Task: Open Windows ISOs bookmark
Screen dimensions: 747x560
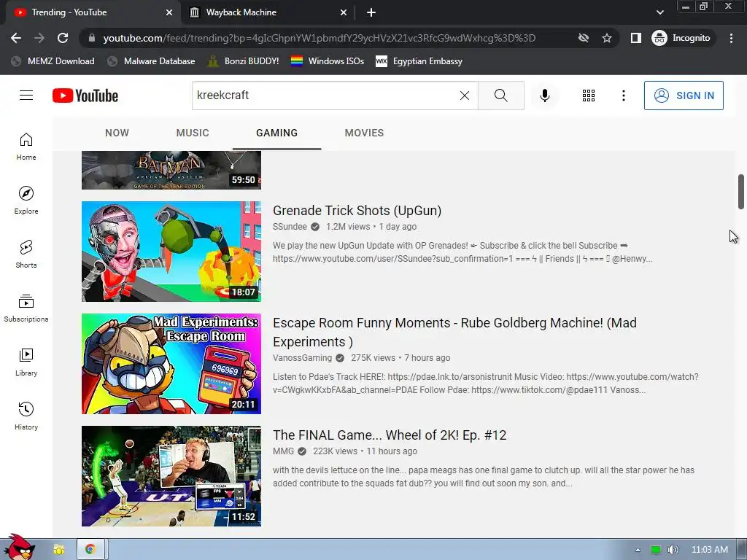Action: 328,61
